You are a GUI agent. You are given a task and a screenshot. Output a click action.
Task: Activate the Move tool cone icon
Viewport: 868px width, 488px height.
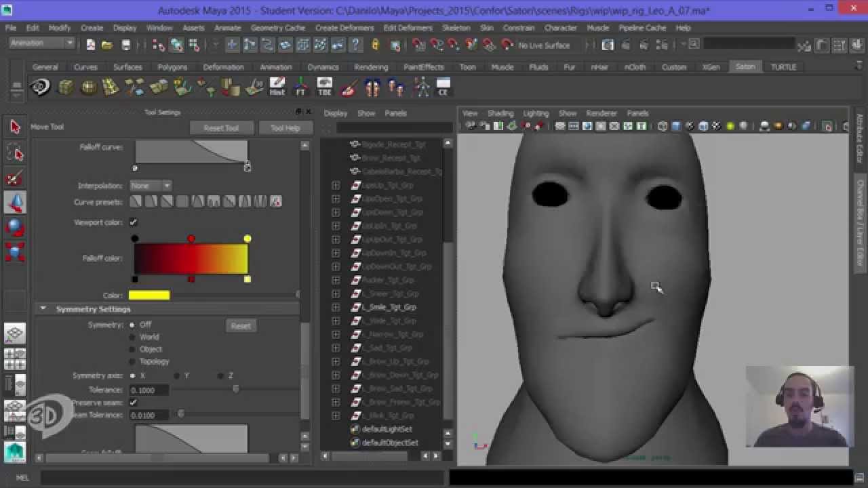click(x=15, y=202)
